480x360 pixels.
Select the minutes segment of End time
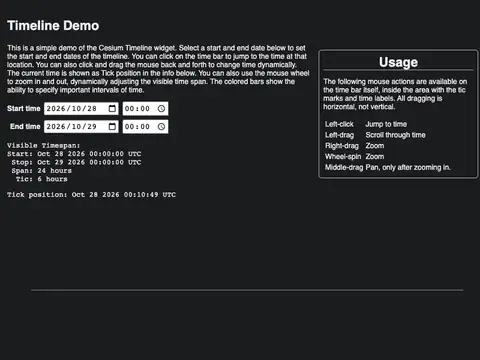click(x=145, y=127)
